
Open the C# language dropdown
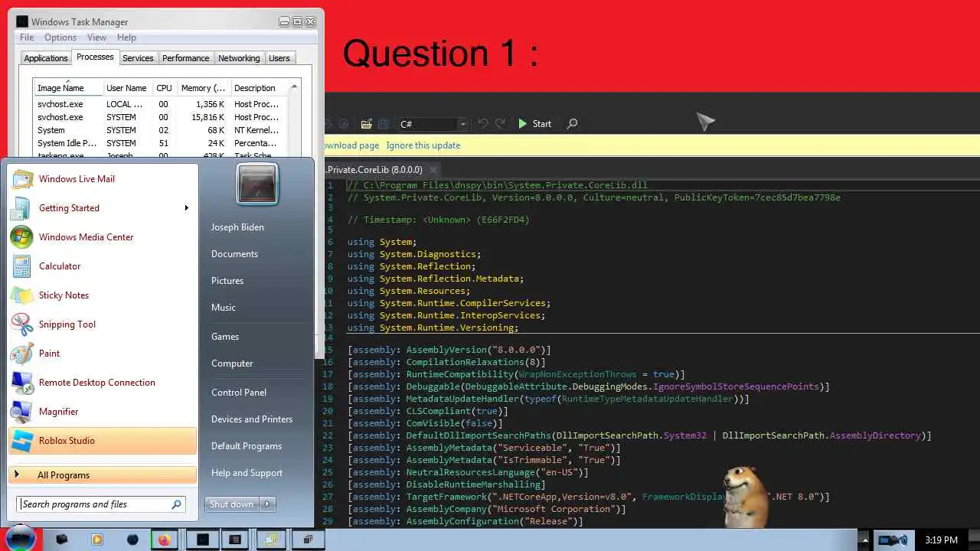[x=433, y=123]
